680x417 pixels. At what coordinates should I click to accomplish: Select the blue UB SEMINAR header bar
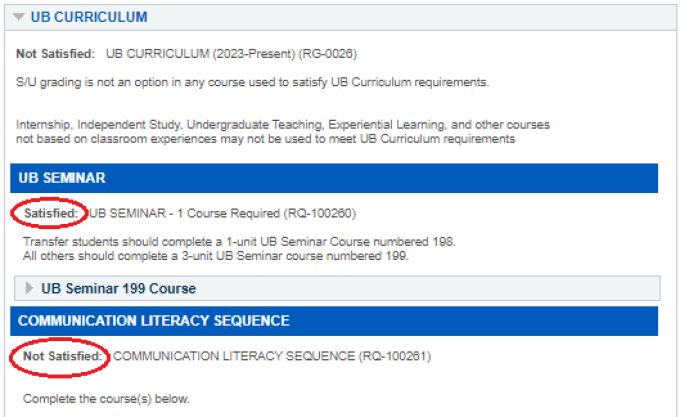pyautogui.click(x=334, y=178)
